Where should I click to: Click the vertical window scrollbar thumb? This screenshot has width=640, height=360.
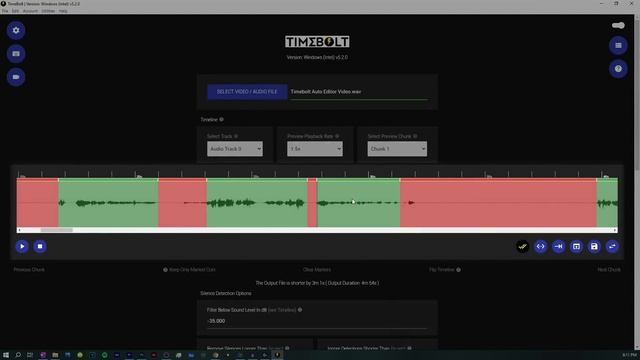[637, 94]
